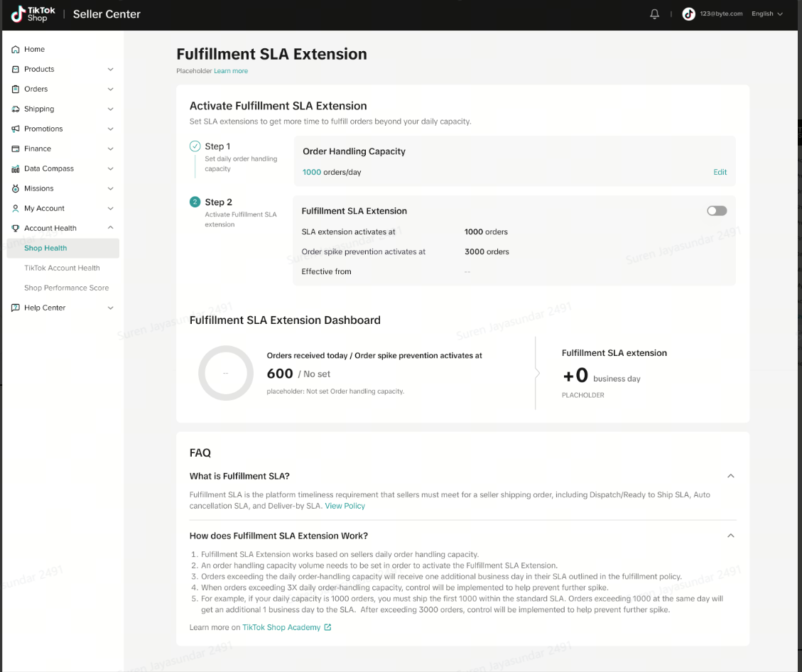Collapse 'How does Fulfillment SLA Extension Work?' chevron
This screenshot has width=802, height=672.
pyautogui.click(x=730, y=536)
